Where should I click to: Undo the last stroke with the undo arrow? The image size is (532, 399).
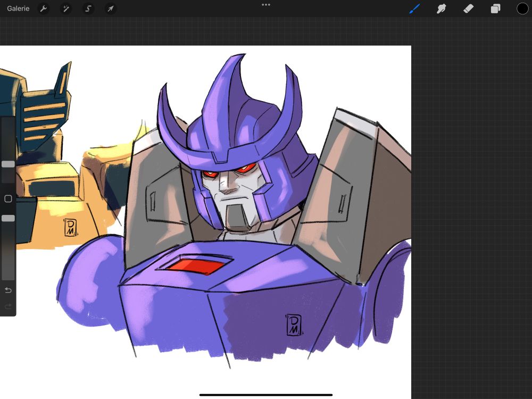tap(8, 290)
